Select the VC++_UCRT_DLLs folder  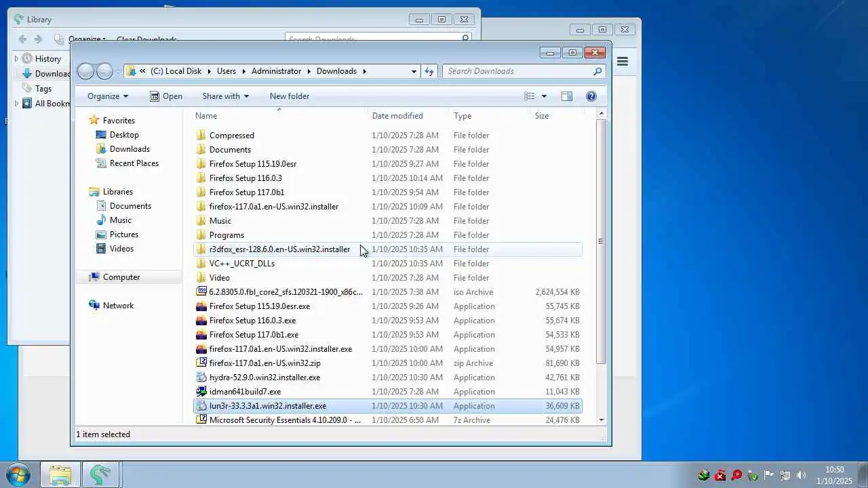point(387,264)
